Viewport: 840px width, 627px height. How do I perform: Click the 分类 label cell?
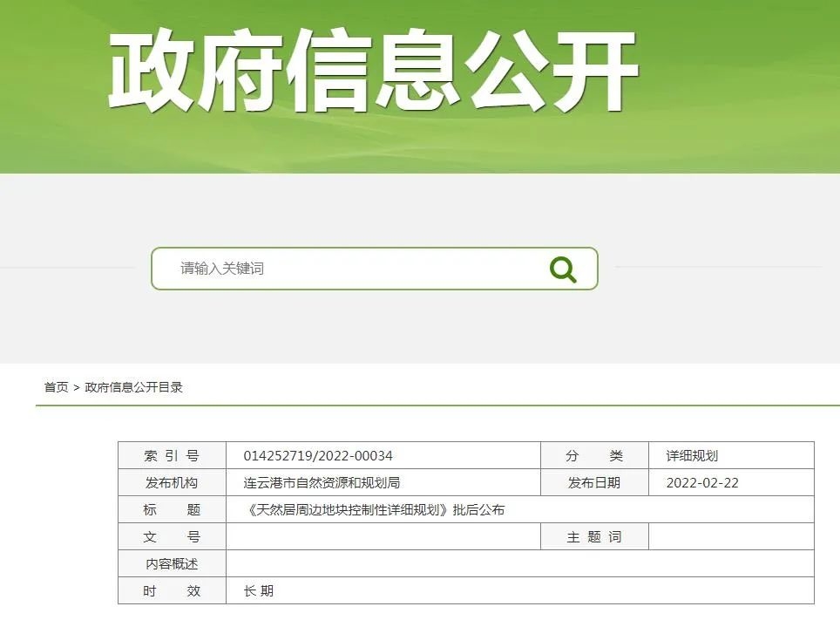point(594,456)
